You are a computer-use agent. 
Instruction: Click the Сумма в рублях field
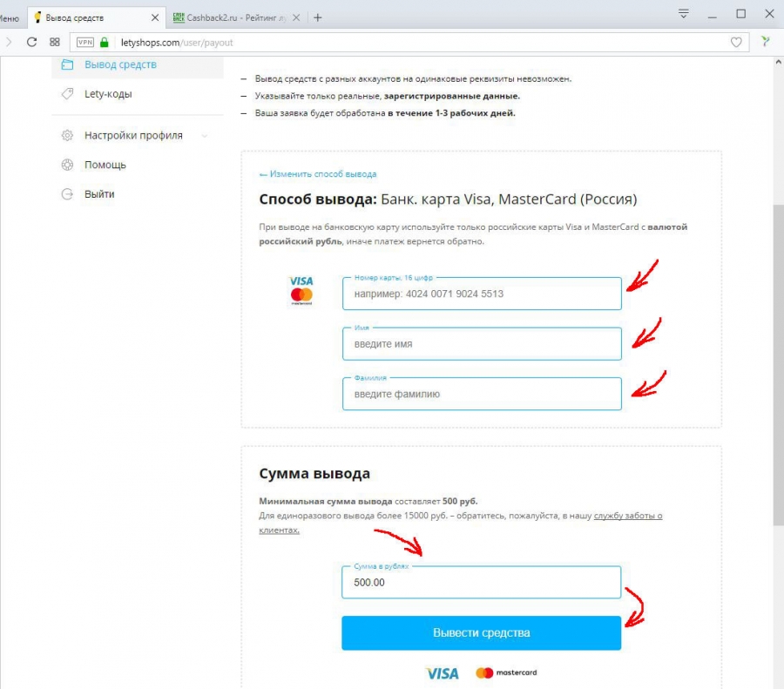tap(481, 582)
